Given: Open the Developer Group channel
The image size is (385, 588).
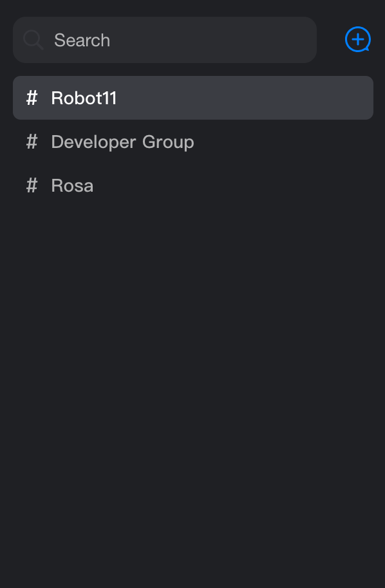Looking at the screenshot, I should click(193, 142).
